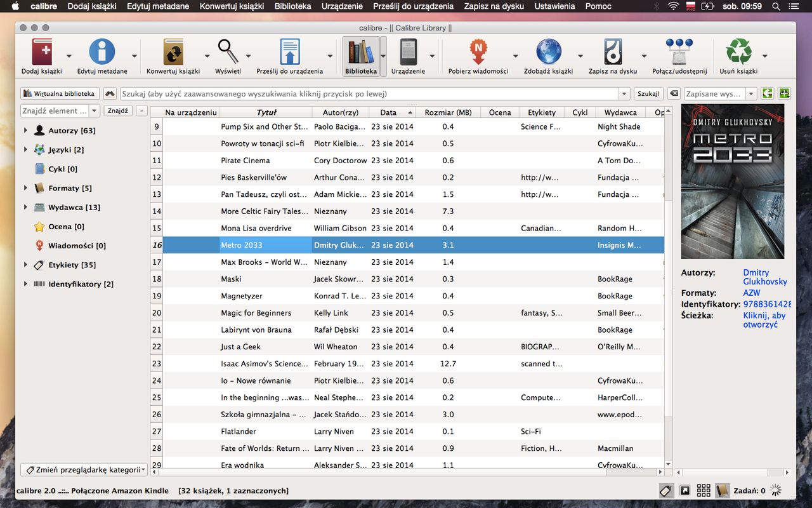Click the Ocena star icon
Image resolution: width=812 pixels, height=508 pixels.
39,227
